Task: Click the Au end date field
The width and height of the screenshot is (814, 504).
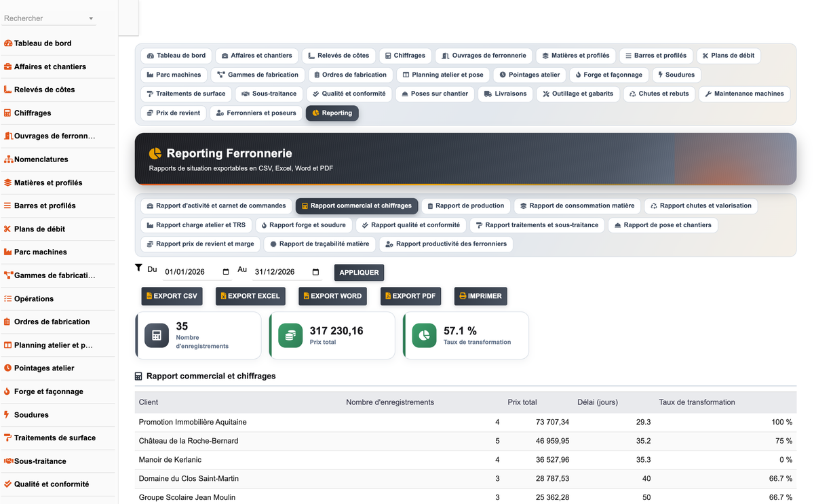Action: click(x=287, y=272)
